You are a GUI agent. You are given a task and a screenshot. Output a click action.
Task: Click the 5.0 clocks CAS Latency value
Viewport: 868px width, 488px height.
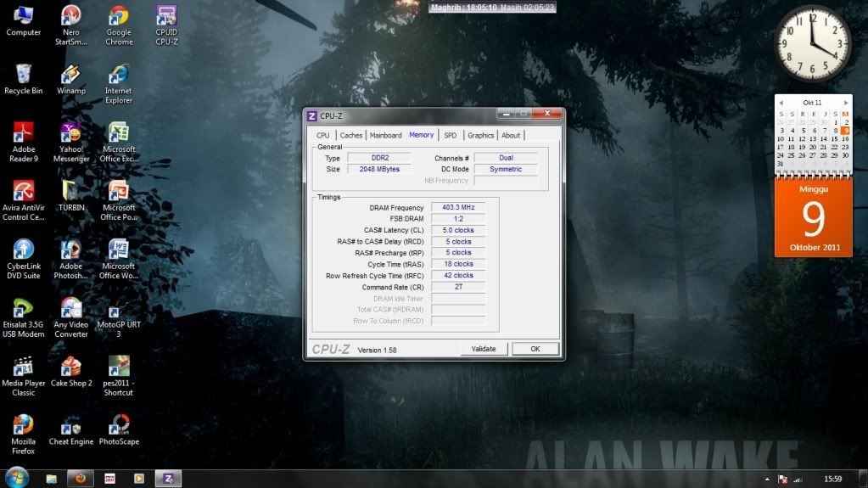[x=458, y=230]
